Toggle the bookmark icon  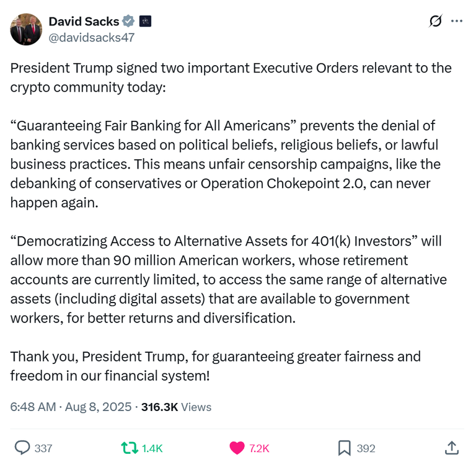click(x=344, y=448)
